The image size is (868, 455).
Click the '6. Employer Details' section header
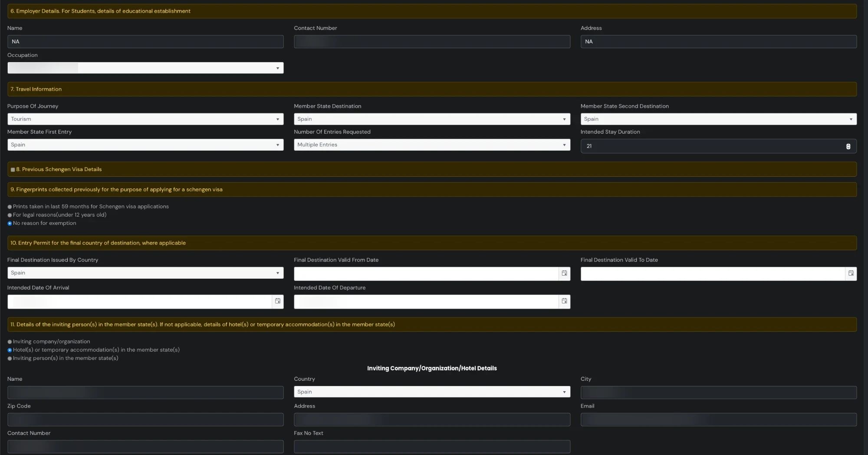(432, 11)
